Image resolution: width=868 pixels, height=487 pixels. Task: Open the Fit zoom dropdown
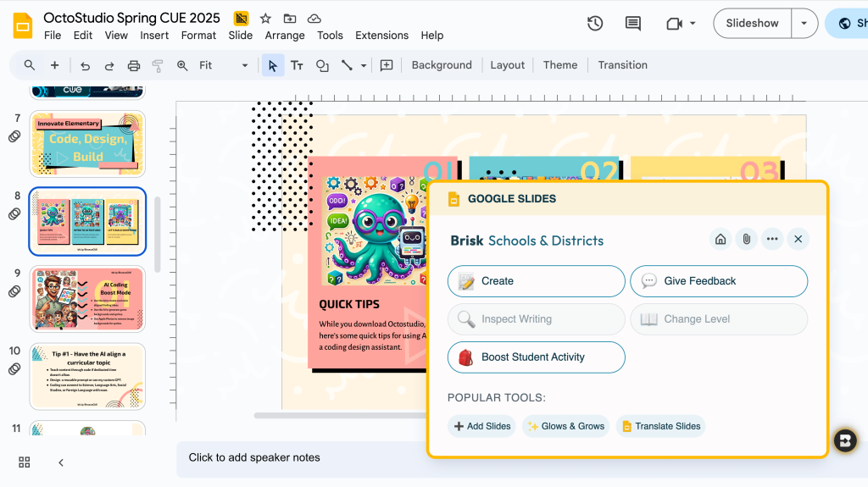(x=224, y=65)
